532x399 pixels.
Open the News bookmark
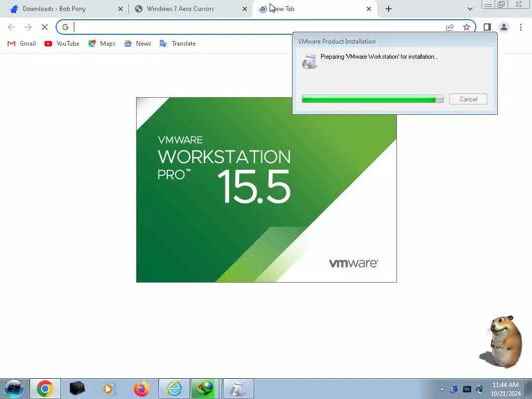[x=138, y=44]
